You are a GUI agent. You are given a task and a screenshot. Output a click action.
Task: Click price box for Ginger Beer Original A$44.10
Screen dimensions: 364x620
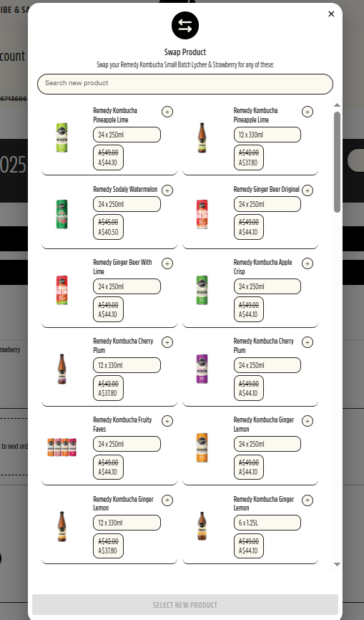(248, 227)
